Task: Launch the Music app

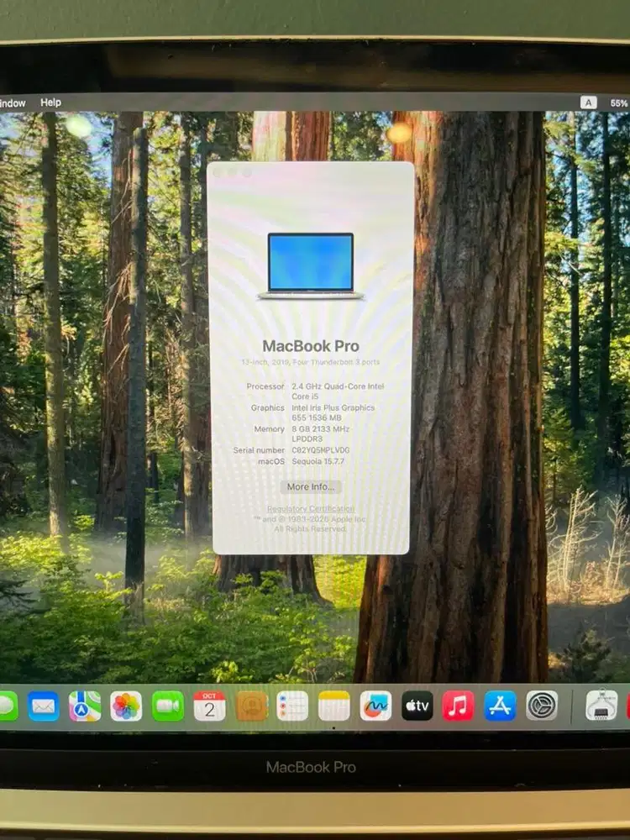Action: pyautogui.click(x=458, y=706)
